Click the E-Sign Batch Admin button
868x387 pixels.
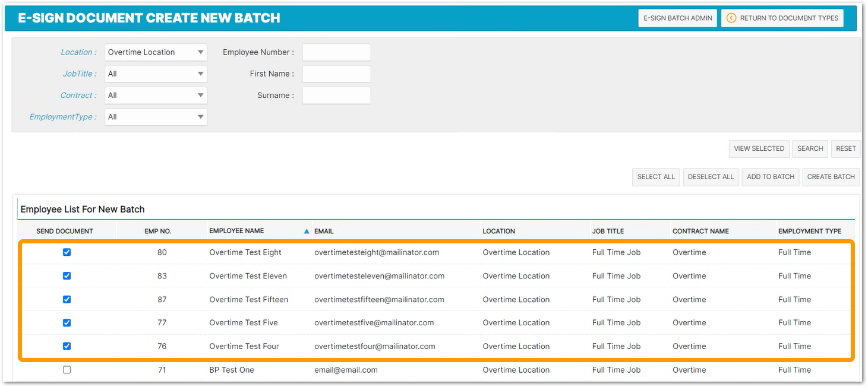tap(677, 18)
